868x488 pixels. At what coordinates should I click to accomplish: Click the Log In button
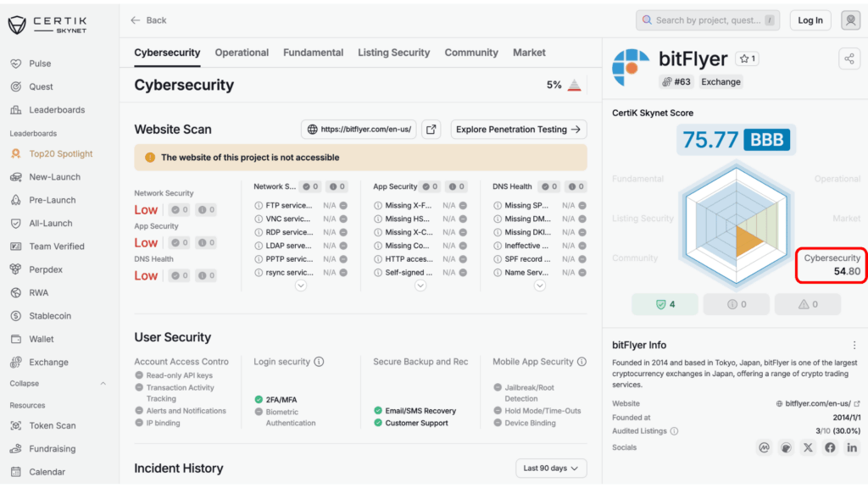pos(810,20)
